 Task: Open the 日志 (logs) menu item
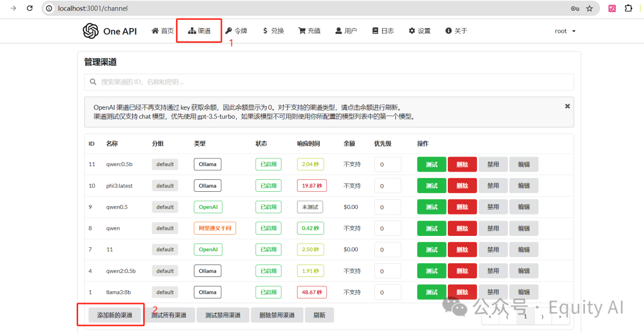pos(383,31)
